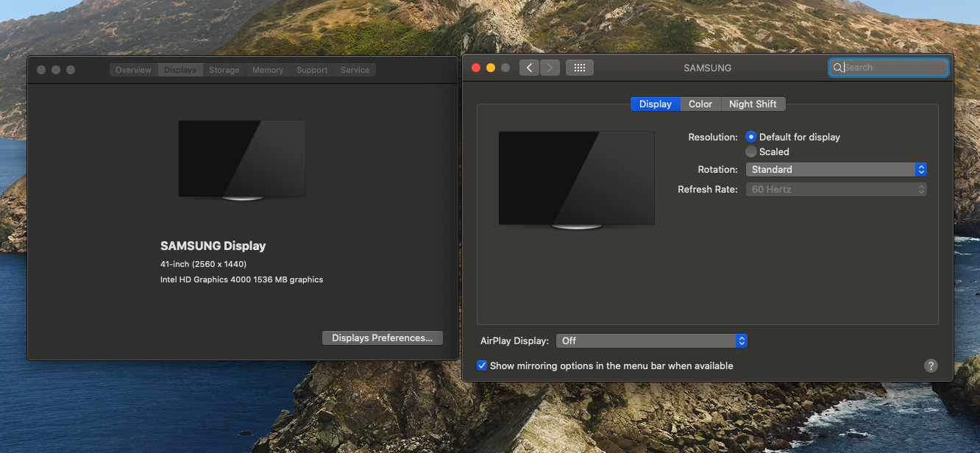Viewport: 980px width, 453px height.
Task: Switch to the Color tab
Action: (700, 104)
